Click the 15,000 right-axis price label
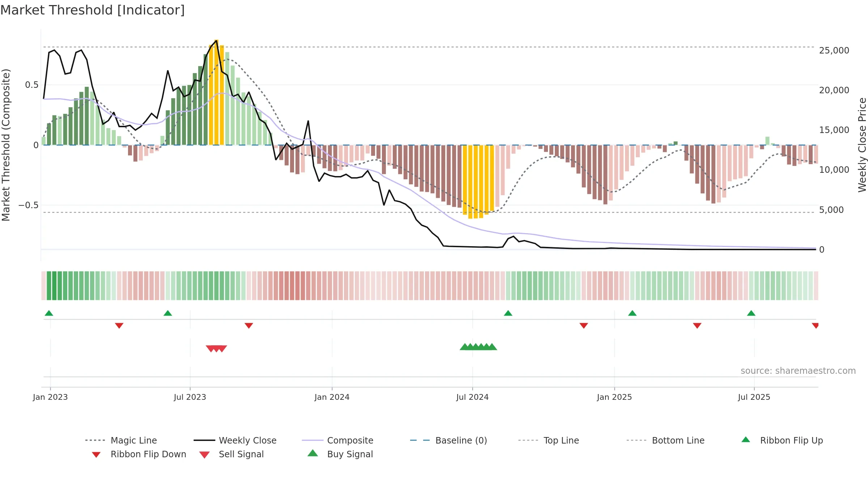 [834, 130]
